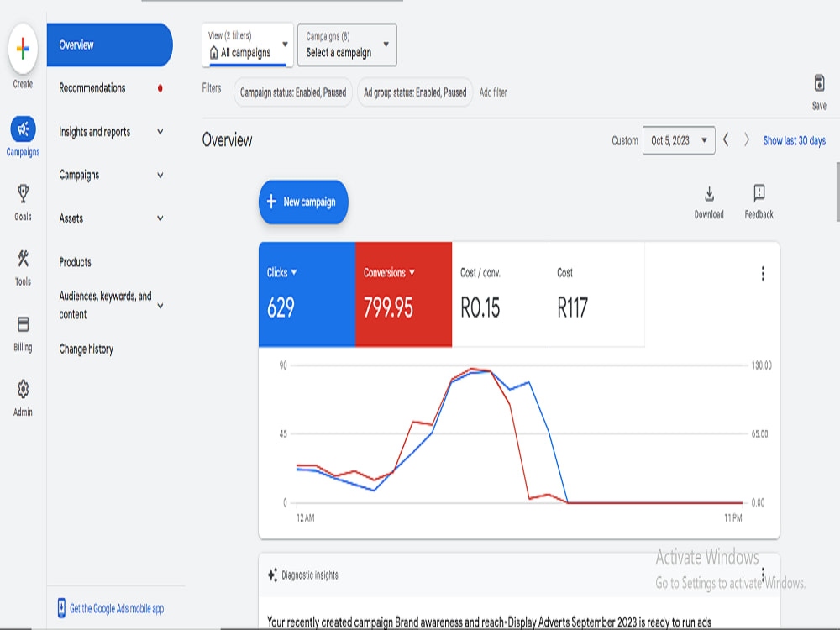Click the Filters label
Viewport: 840px width, 630px height.
(x=212, y=88)
